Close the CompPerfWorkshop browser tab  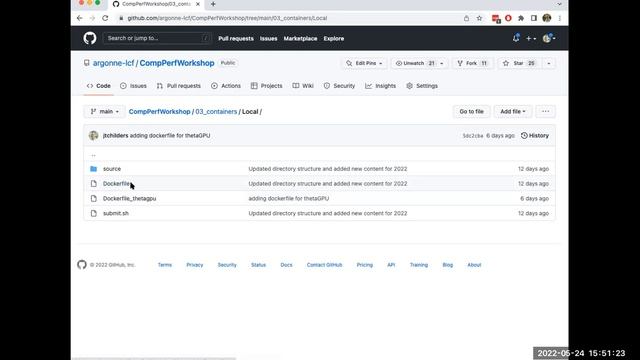pyautogui.click(x=198, y=4)
